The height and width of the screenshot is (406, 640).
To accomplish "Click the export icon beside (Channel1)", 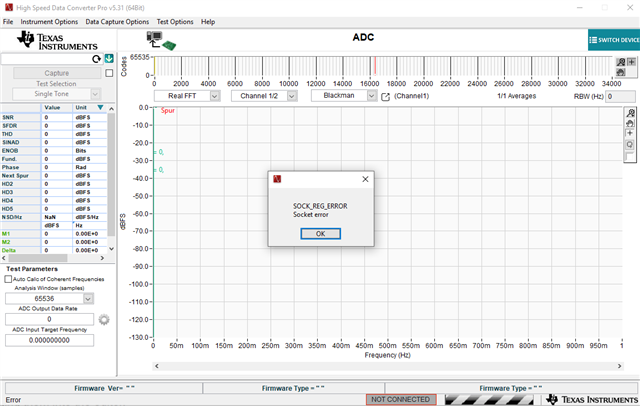I will (x=385, y=97).
